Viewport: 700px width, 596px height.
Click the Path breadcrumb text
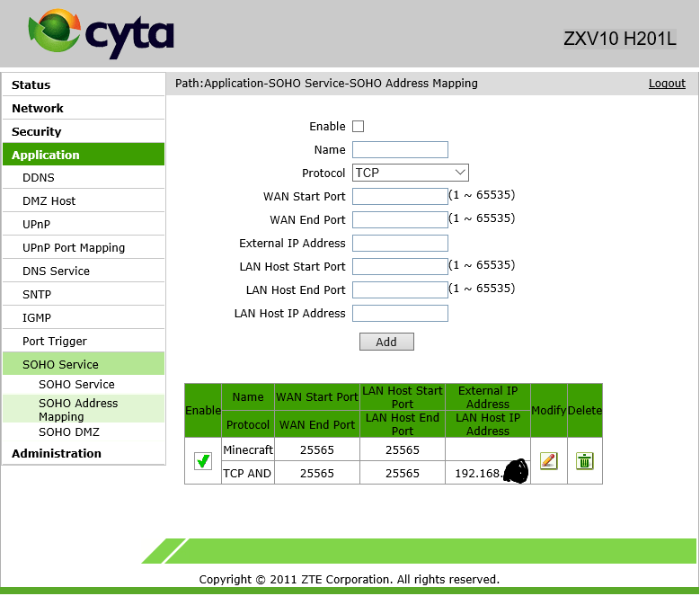coord(326,83)
